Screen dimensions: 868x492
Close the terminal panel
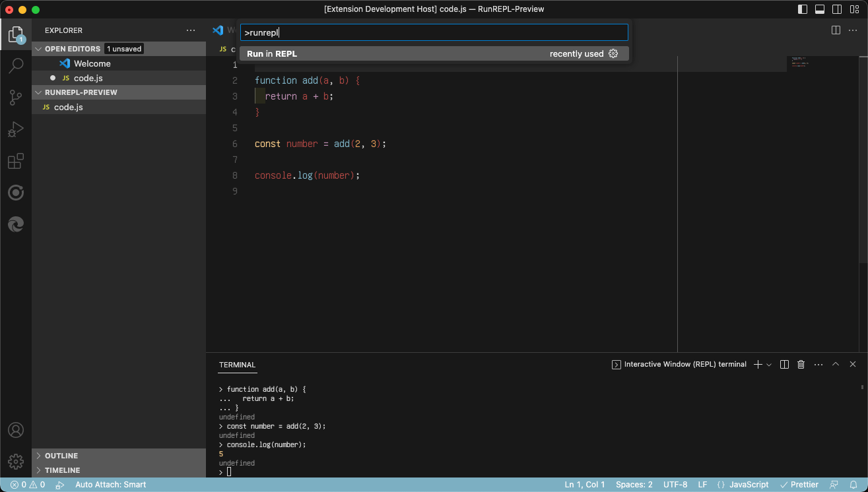tap(853, 364)
